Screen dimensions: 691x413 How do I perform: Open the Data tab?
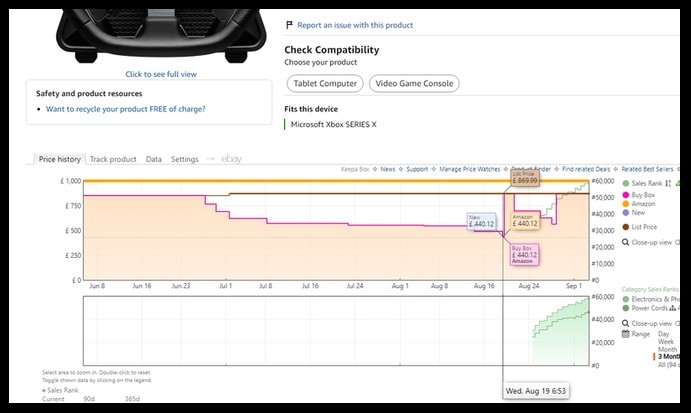tap(153, 159)
